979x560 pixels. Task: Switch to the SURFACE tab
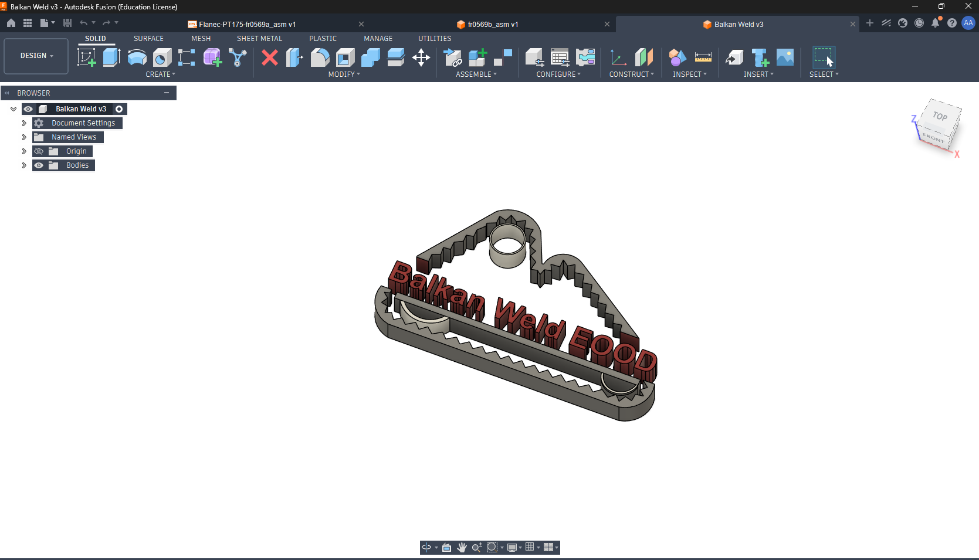click(x=148, y=39)
